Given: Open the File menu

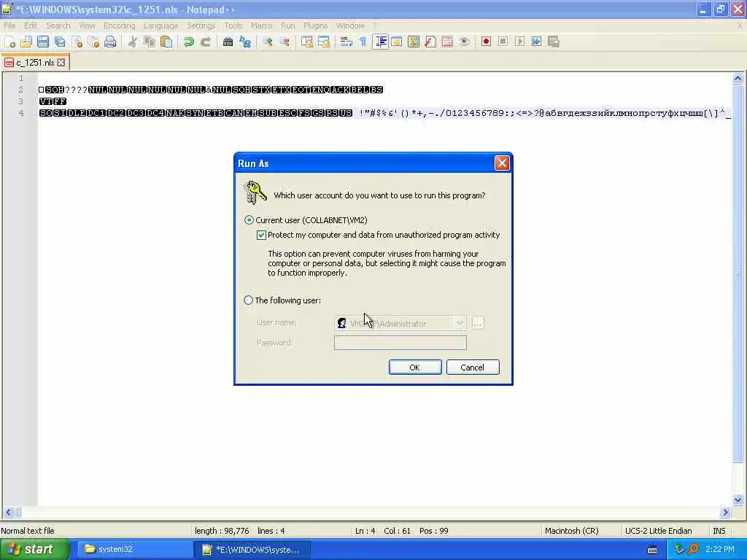Looking at the screenshot, I should pyautogui.click(x=9, y=26).
